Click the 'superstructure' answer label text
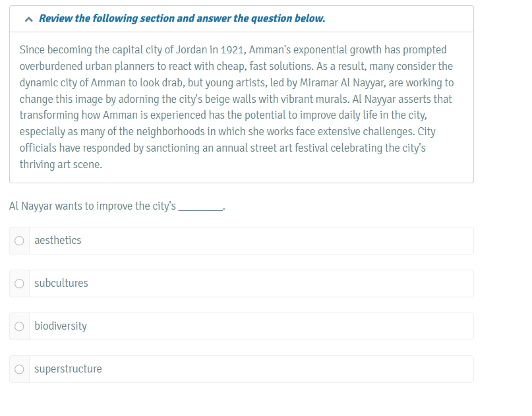 (68, 369)
